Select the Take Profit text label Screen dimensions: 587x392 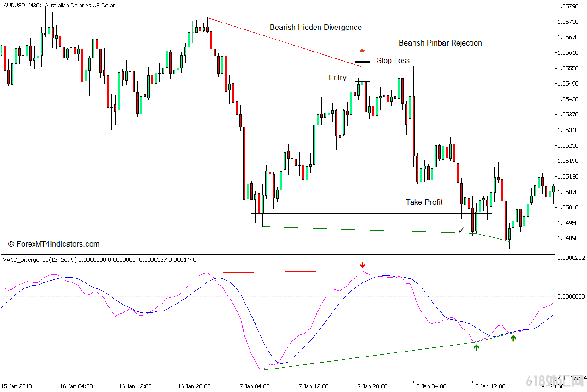pos(424,202)
